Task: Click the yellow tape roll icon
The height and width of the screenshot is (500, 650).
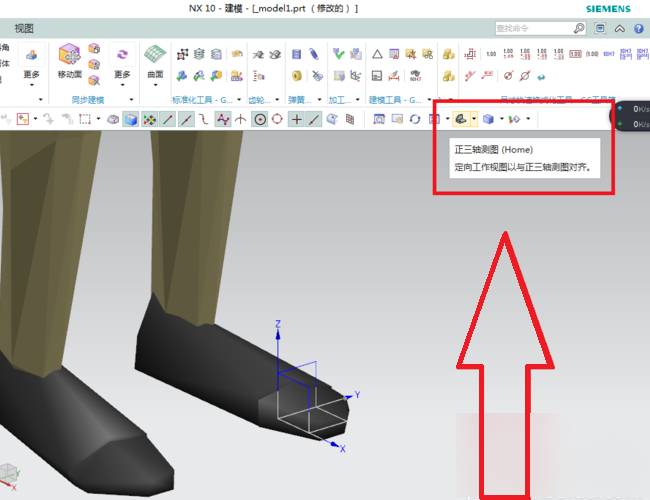Action: (x=296, y=76)
